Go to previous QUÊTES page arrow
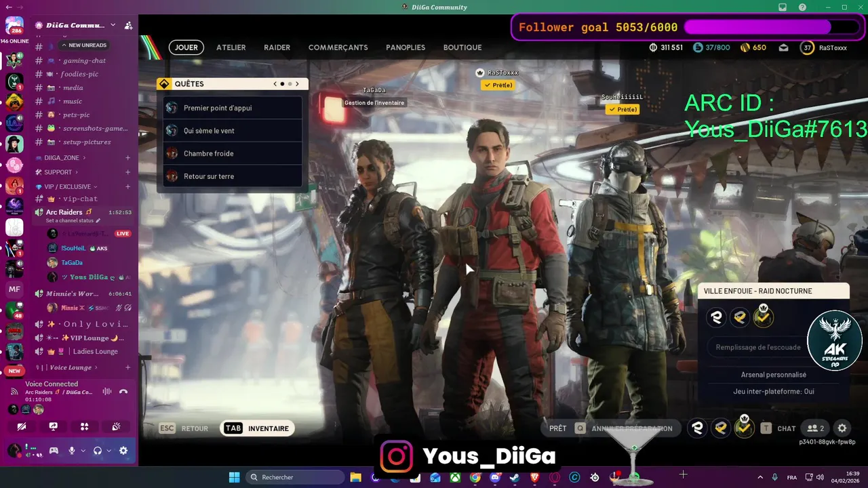868x488 pixels. pos(275,84)
